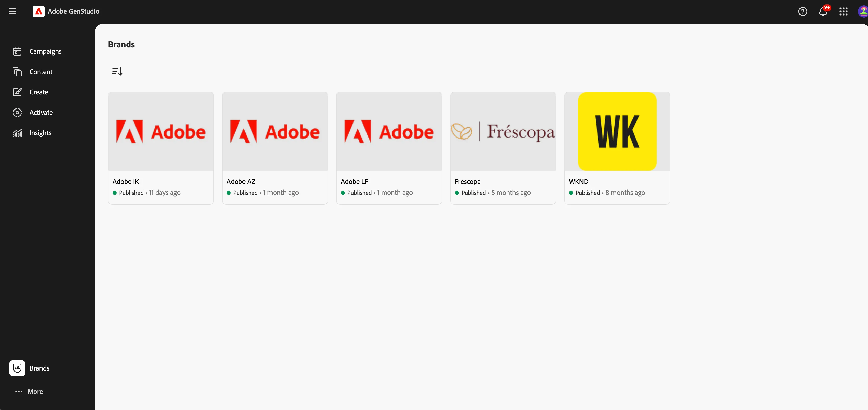Click the Adobe IK brand name
Viewport: 868px width, 410px height.
[x=126, y=181]
